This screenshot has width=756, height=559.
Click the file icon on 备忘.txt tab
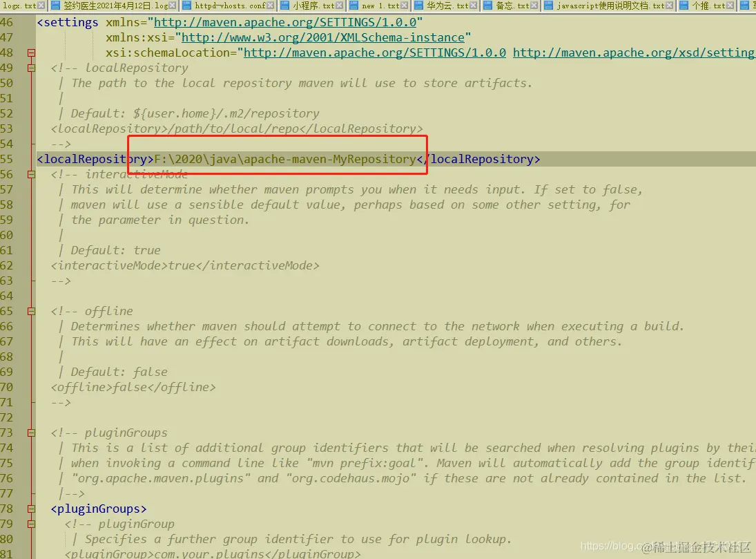click(488, 6)
